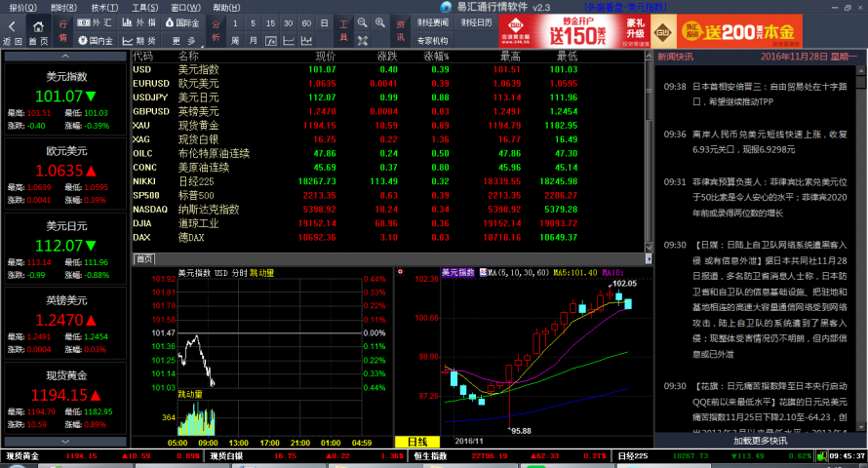Select the 日线 tab below the chart

416,442
